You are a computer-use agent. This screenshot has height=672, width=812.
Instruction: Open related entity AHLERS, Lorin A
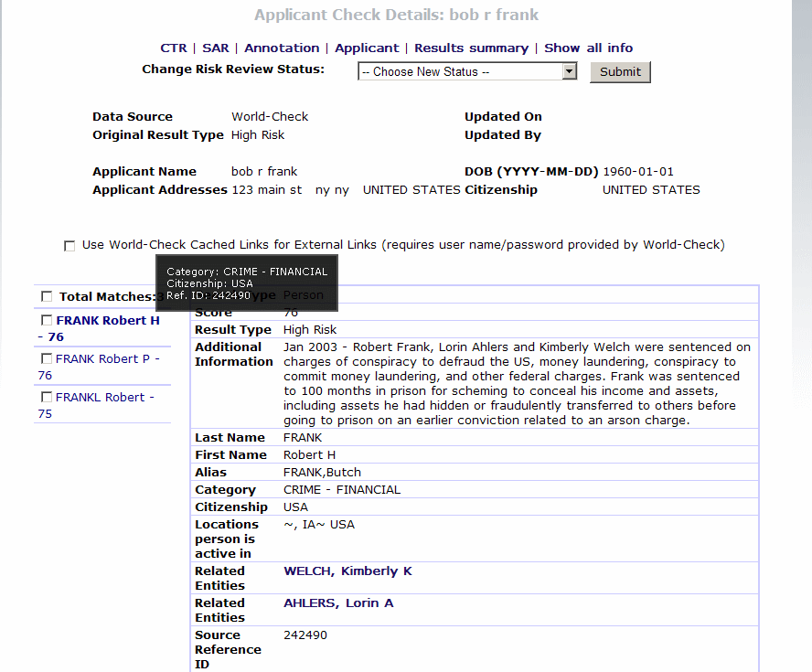[338, 603]
